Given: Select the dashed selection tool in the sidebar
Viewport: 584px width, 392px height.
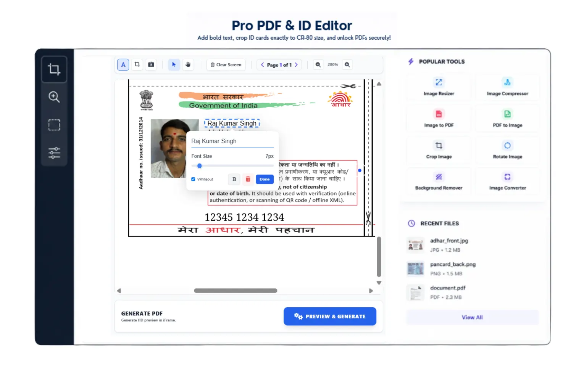Looking at the screenshot, I should pyautogui.click(x=54, y=125).
